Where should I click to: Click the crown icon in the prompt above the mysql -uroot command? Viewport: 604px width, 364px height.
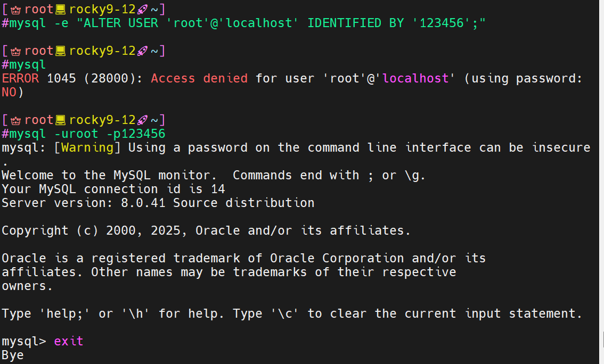tap(16, 120)
